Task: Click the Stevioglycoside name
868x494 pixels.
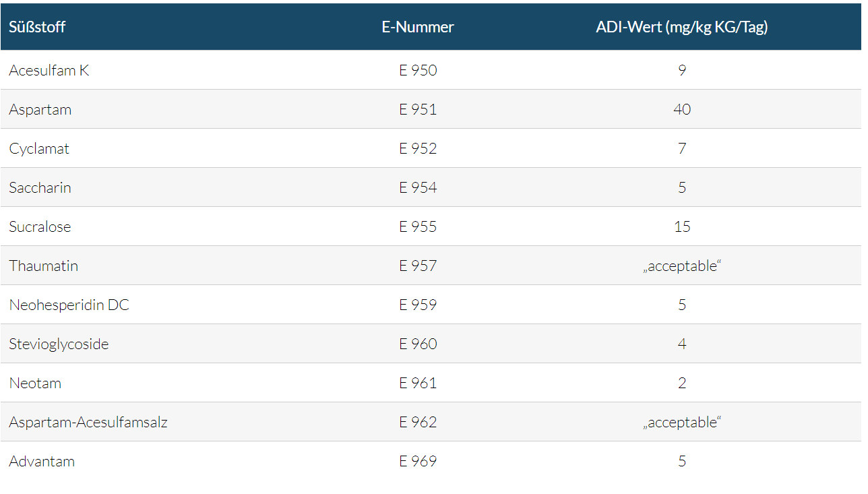Action: (x=59, y=344)
